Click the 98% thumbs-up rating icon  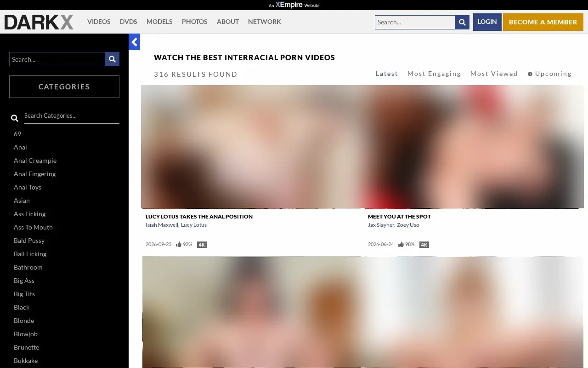click(401, 244)
